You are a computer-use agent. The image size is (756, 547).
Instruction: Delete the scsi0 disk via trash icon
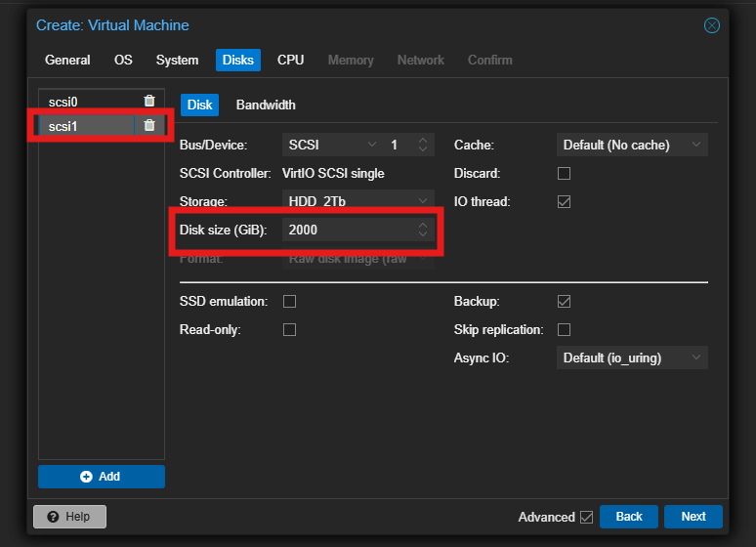pos(149,101)
